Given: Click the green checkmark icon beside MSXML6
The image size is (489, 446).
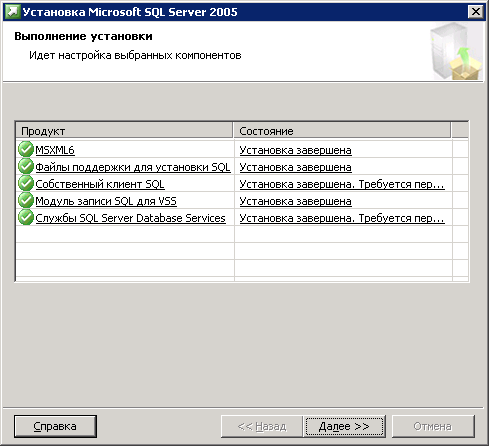Looking at the screenshot, I should point(26,149).
